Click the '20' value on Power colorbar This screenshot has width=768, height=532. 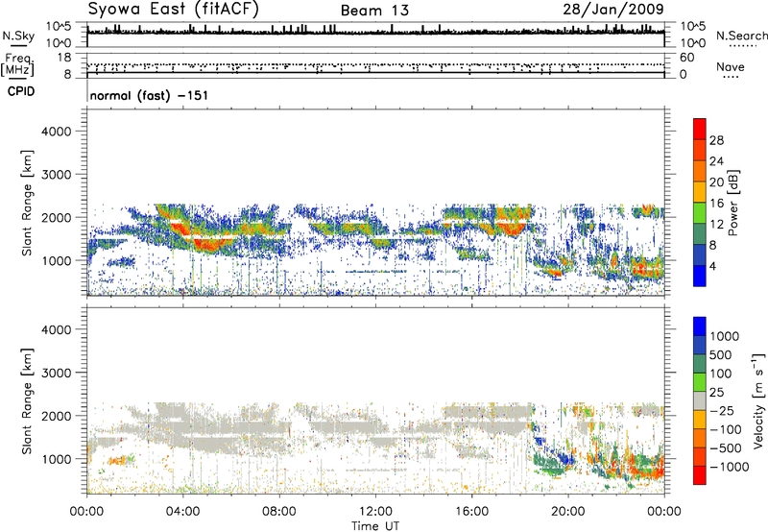(716, 182)
